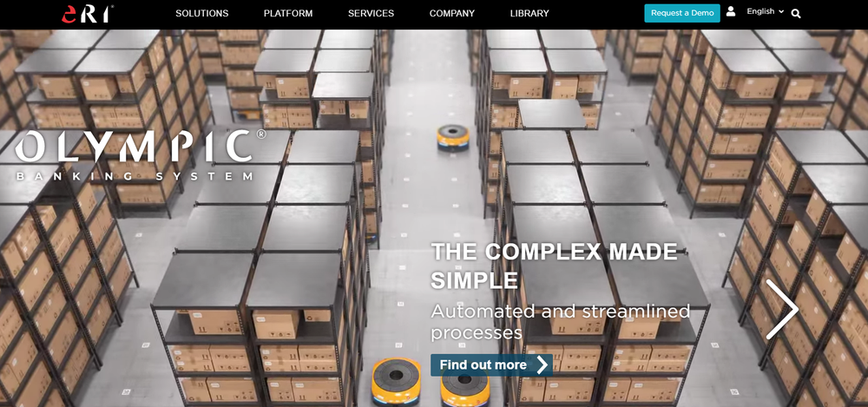868x407 pixels.
Task: Open the PLATFORM menu
Action: (288, 13)
